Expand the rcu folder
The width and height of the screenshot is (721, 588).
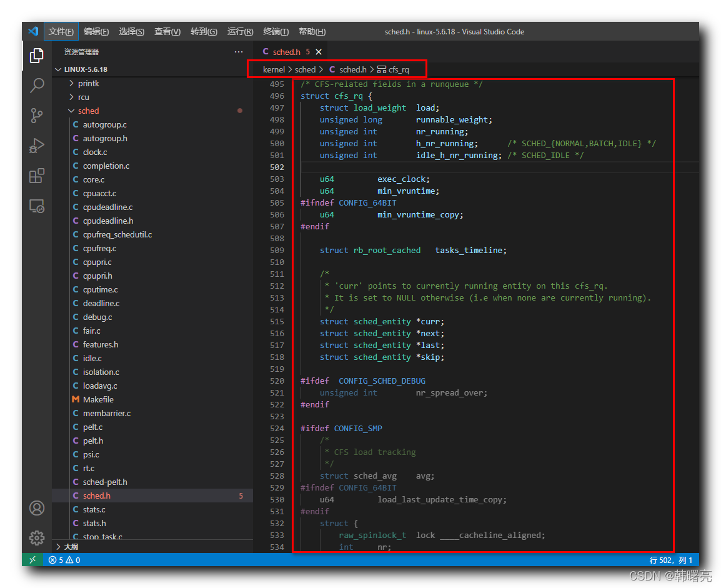152,97
